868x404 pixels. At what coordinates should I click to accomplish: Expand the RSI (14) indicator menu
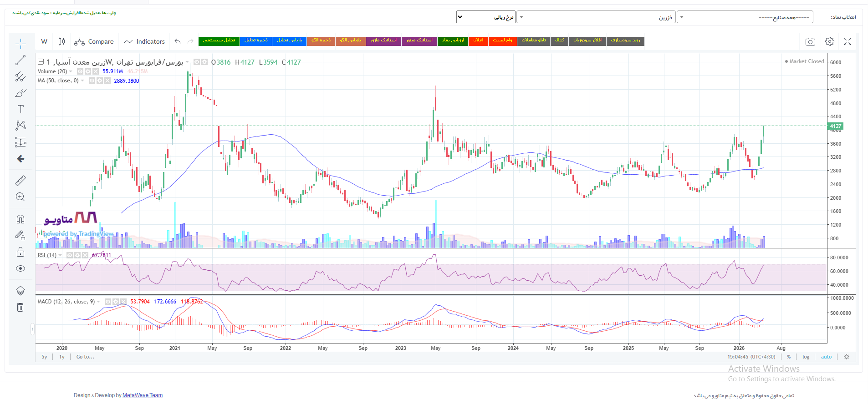point(60,255)
